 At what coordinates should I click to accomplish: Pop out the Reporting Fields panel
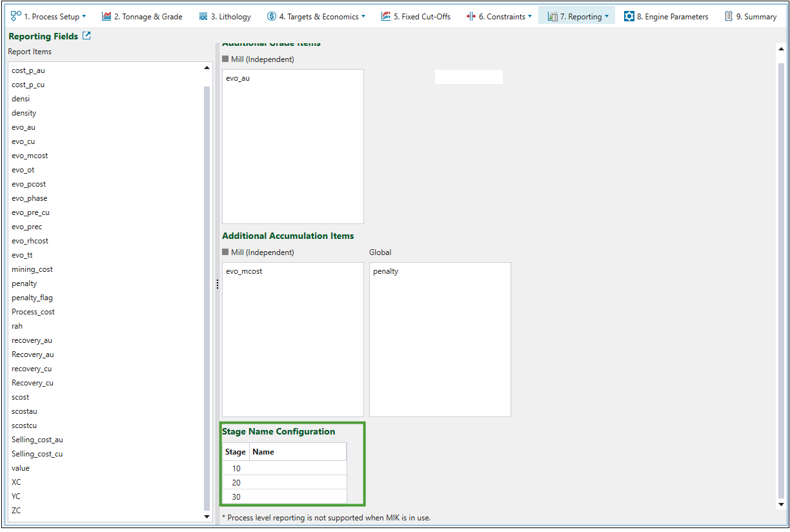(x=86, y=36)
